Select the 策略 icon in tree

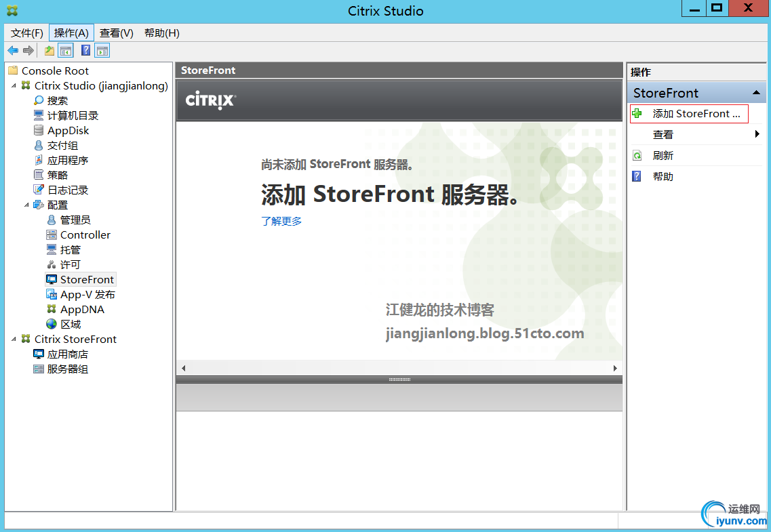pyautogui.click(x=39, y=175)
